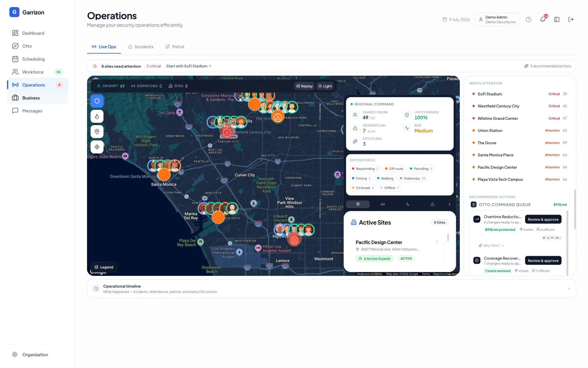Click the Operational timeline clock icon

coord(96,289)
